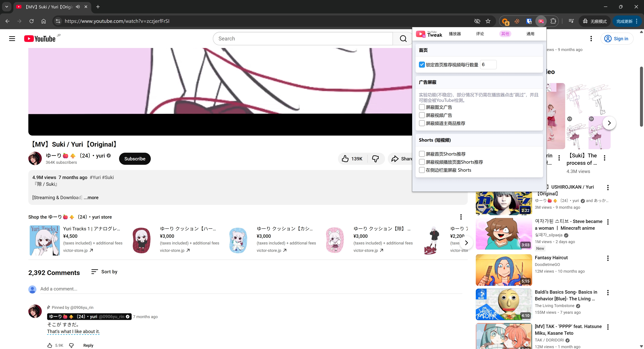
Task: Click the Subscribe button
Action: [x=135, y=159]
